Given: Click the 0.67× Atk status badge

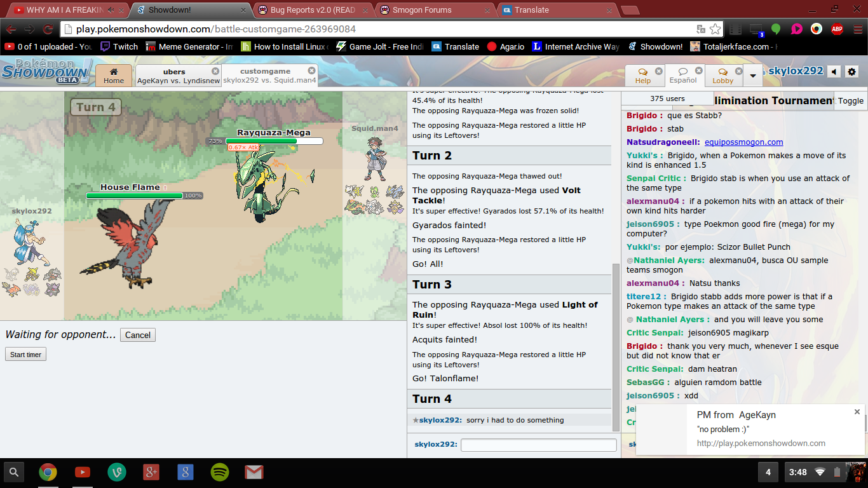Looking at the screenshot, I should (x=243, y=147).
